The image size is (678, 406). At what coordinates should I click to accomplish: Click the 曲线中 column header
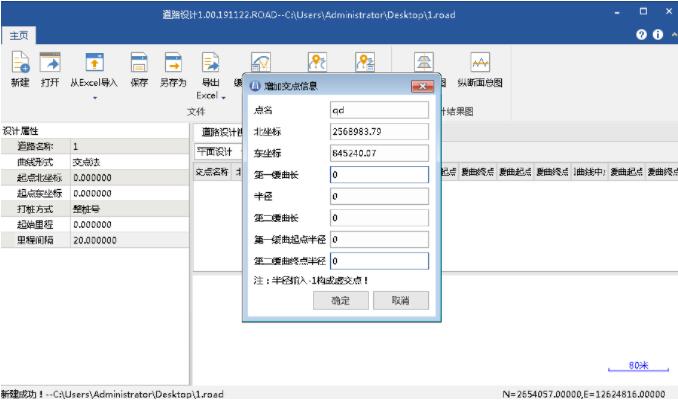point(589,172)
